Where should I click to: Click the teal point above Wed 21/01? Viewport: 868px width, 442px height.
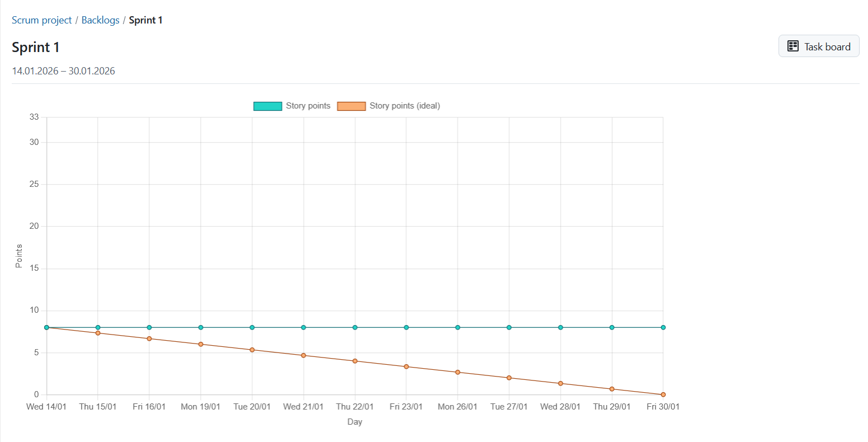coord(303,327)
